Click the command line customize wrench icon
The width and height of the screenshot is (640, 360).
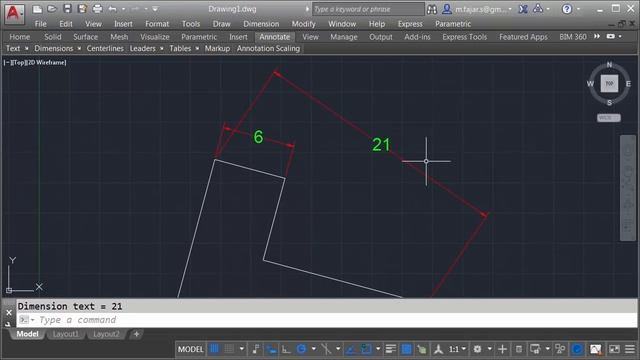[8, 324]
